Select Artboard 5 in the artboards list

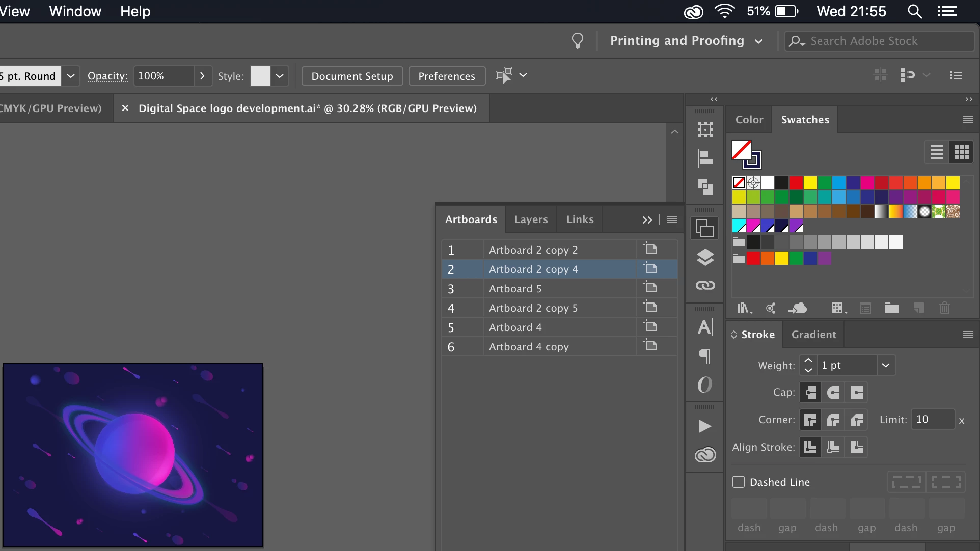tap(515, 289)
